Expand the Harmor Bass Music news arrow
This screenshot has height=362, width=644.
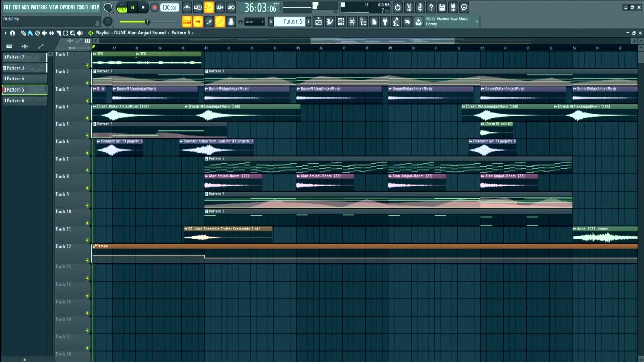477,21
